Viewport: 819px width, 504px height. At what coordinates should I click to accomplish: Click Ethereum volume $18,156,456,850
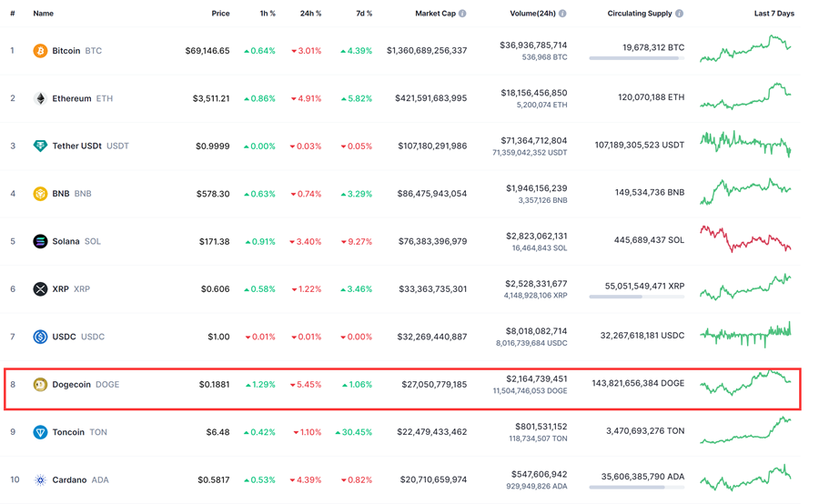[x=534, y=93]
